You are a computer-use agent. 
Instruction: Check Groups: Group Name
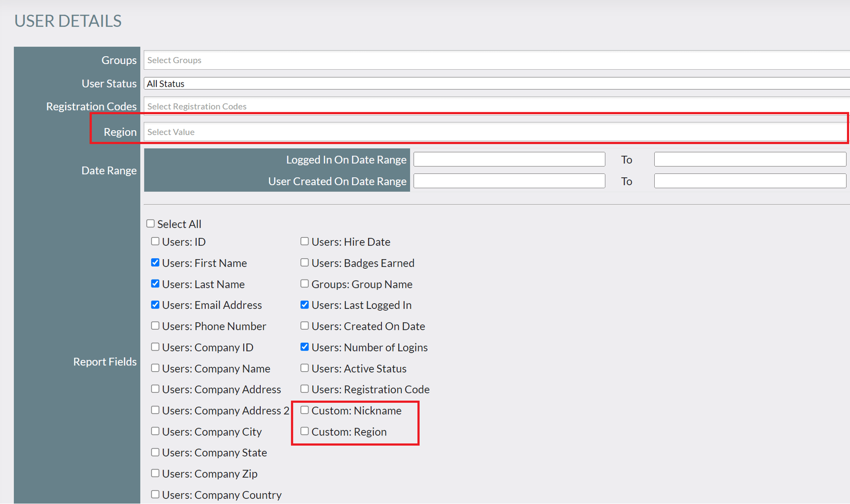(304, 283)
